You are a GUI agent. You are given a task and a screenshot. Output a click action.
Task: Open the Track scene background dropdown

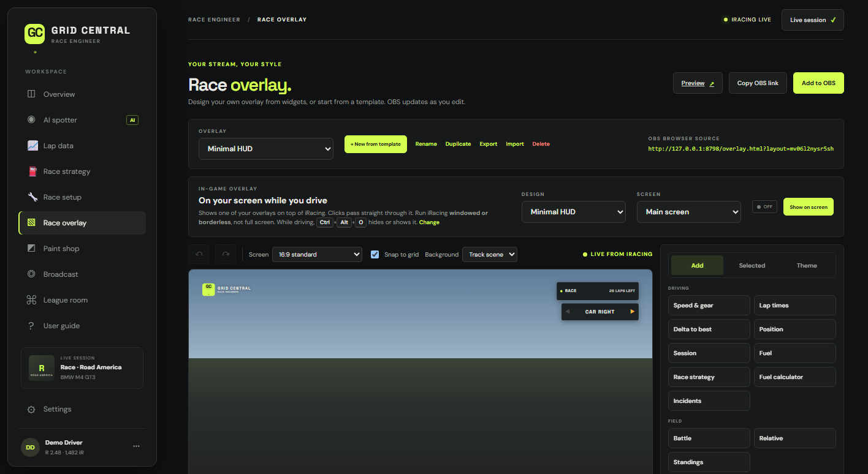(x=490, y=254)
